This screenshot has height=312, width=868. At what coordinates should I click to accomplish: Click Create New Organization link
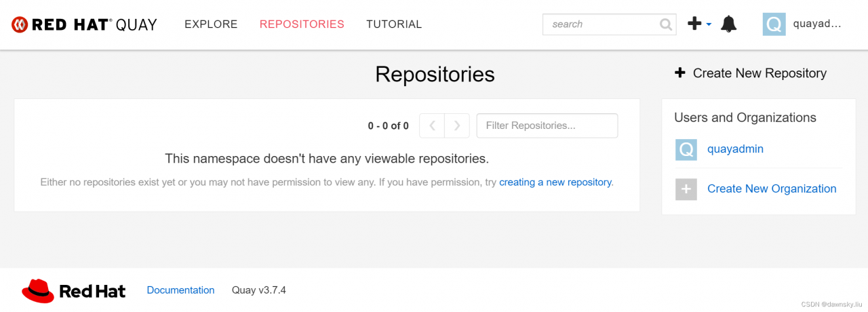coord(772,189)
